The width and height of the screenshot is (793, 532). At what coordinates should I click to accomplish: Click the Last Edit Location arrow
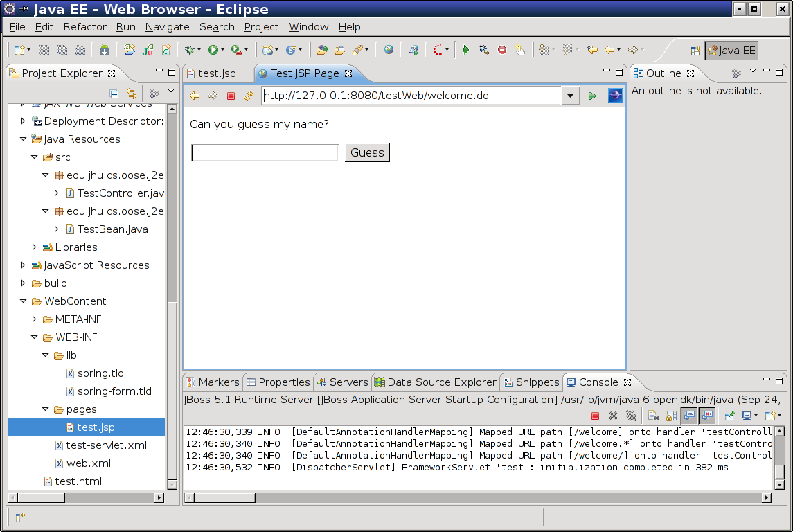(591, 50)
